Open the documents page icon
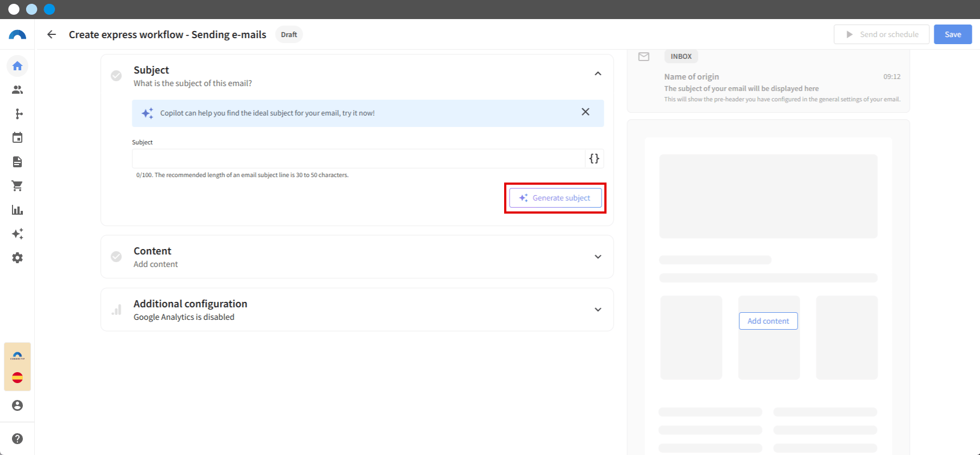Viewport: 980px width, 455px height. (17, 162)
